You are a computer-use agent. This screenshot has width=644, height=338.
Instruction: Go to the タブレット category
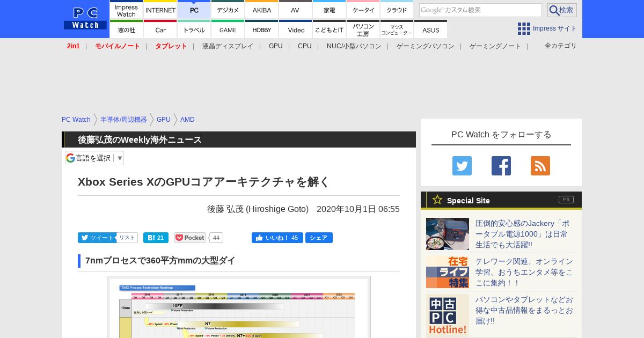171,46
